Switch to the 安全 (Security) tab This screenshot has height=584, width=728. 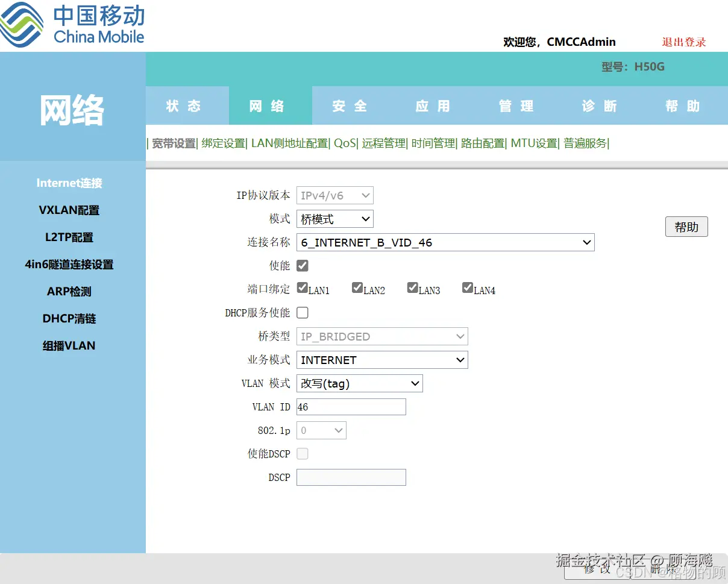click(x=350, y=105)
